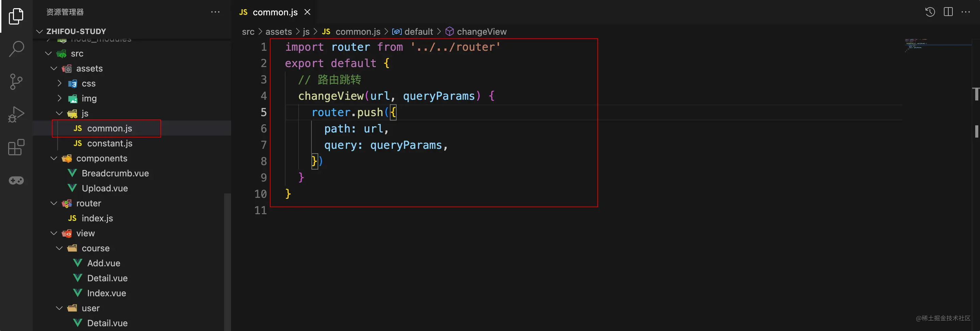Collapse the ZHIFOU-STUDY project root
This screenshot has width=980, height=331.
pos(39,31)
